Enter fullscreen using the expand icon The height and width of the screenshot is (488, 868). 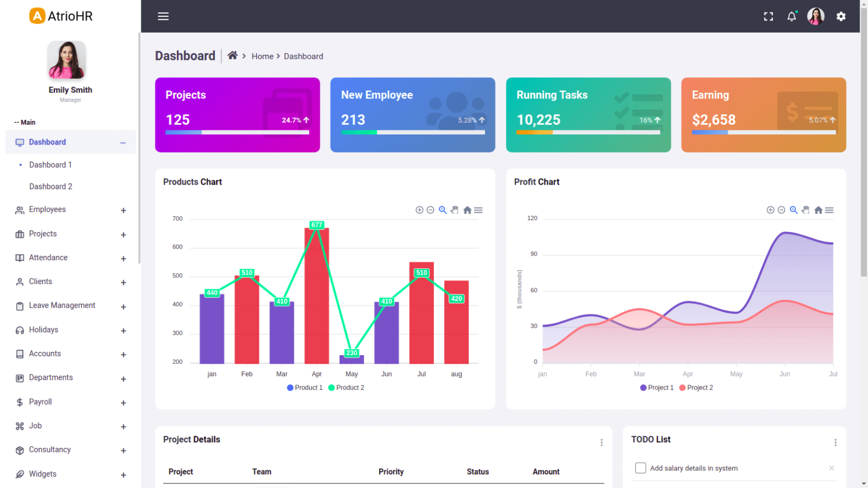[x=768, y=16]
